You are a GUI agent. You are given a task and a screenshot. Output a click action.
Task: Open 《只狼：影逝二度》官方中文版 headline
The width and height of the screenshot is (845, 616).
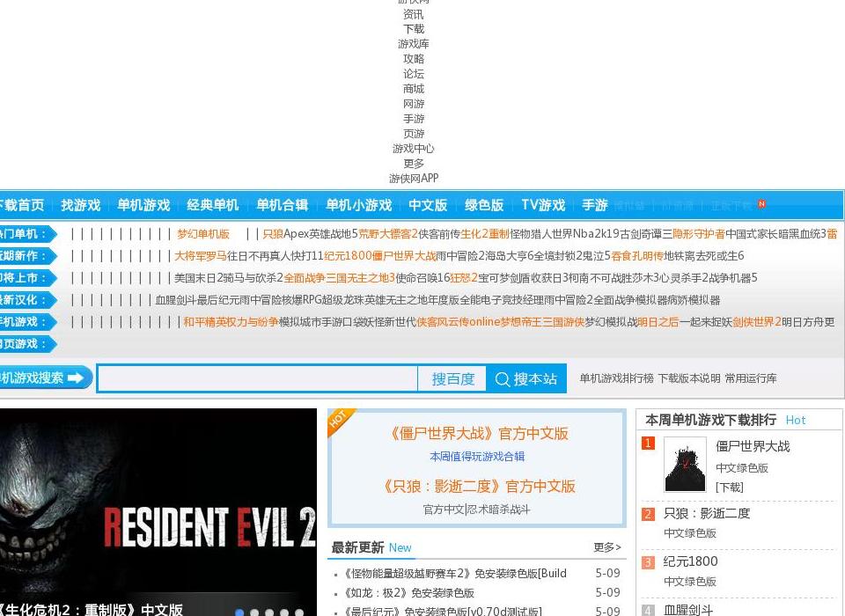click(x=477, y=486)
